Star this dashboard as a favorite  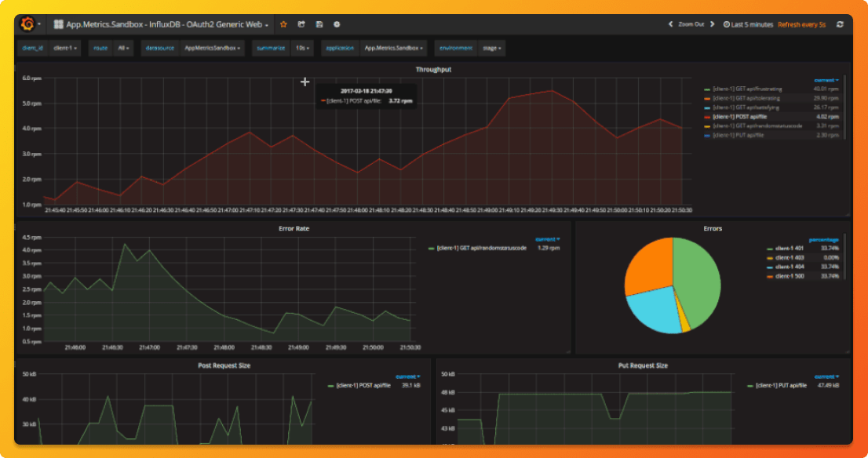click(x=283, y=24)
